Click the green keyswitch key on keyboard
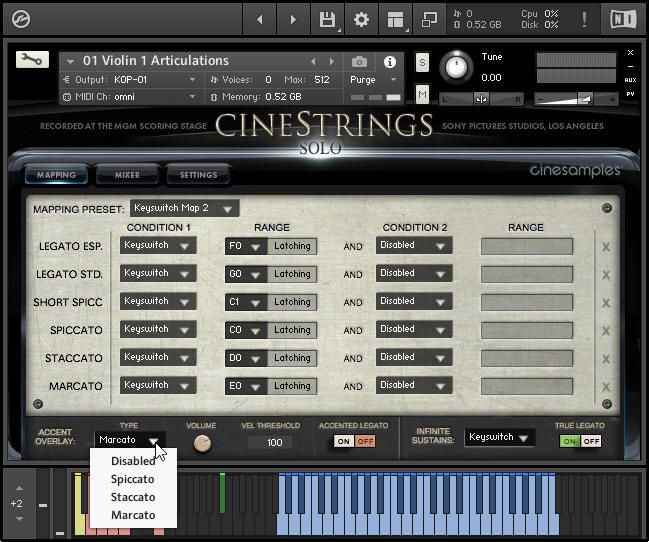649x542 pixels. tap(222, 493)
